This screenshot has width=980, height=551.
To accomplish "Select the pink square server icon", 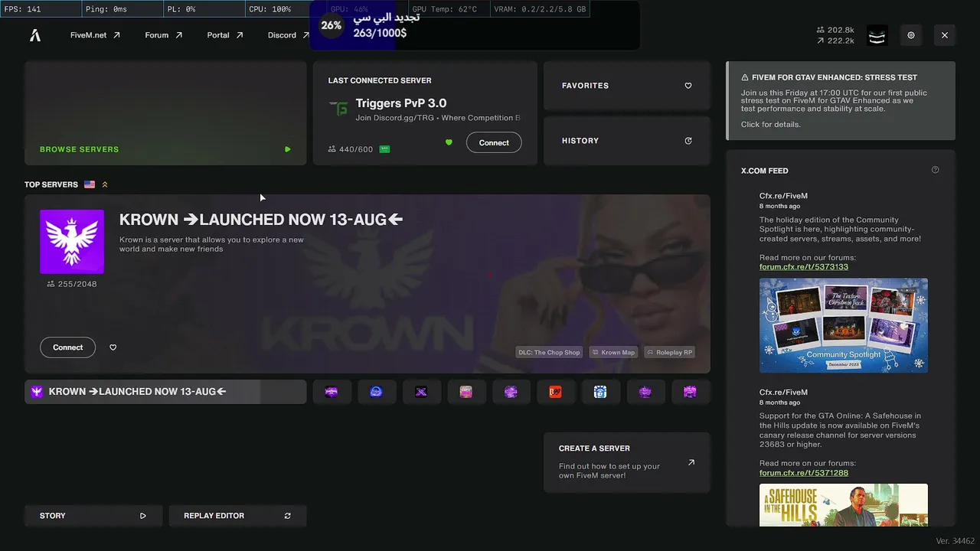I will click(466, 392).
